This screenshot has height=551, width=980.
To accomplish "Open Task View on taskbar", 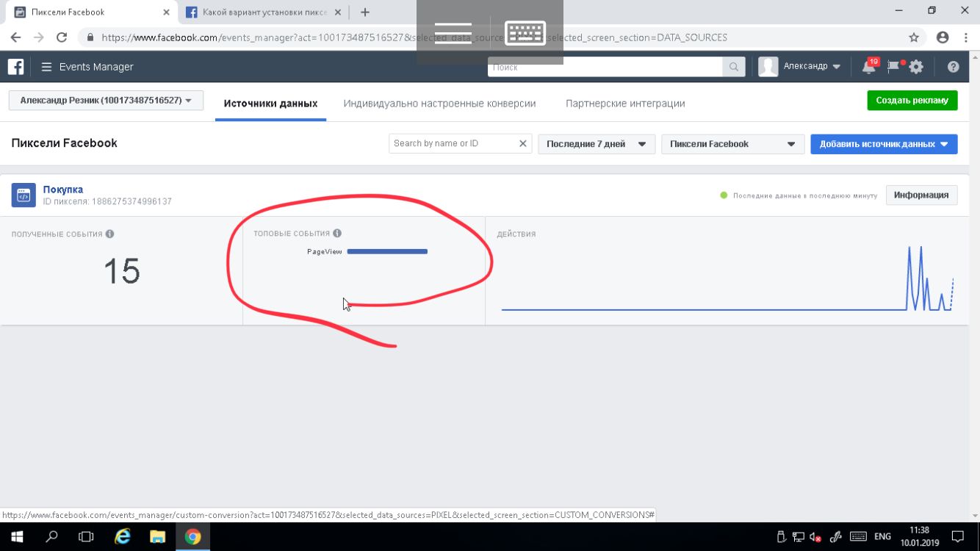I will click(87, 537).
